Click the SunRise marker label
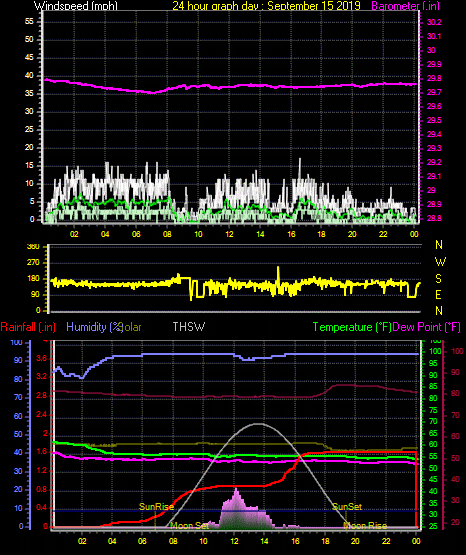466x555 pixels. pyautogui.click(x=156, y=507)
